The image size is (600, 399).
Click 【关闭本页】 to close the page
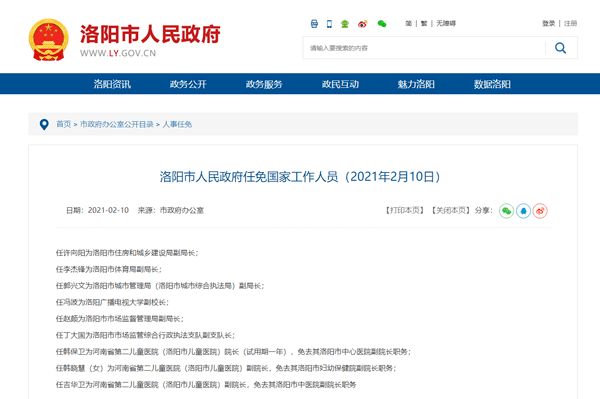450,210
